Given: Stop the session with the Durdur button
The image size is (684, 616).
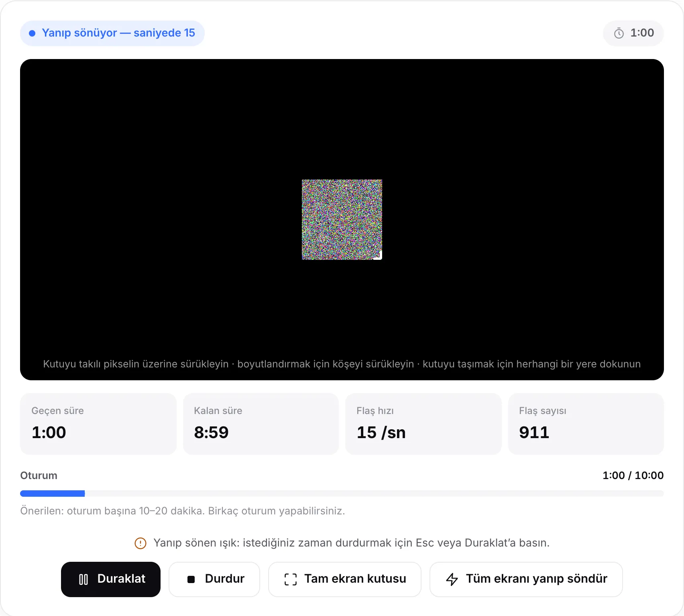Looking at the screenshot, I should 214,579.
